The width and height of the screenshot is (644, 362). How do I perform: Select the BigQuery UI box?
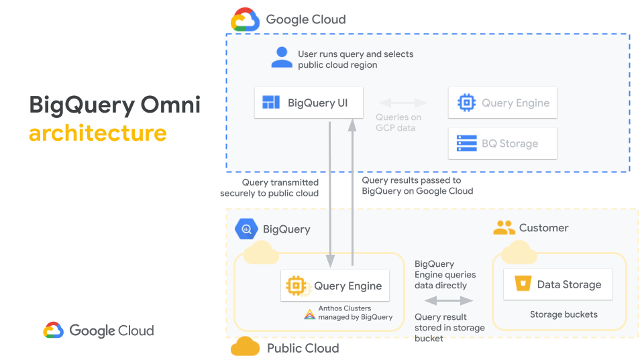309,103
